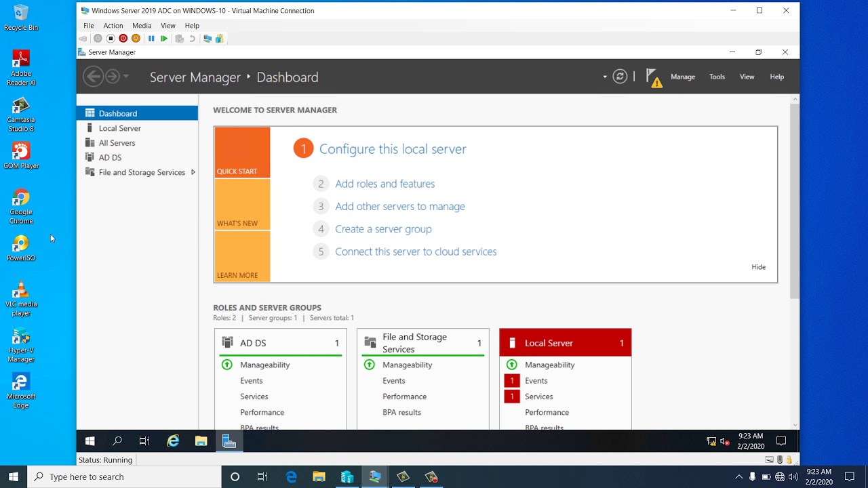Click host Type here to search box
Screen dimensions: 868x488
pyautogui.click(x=124, y=476)
